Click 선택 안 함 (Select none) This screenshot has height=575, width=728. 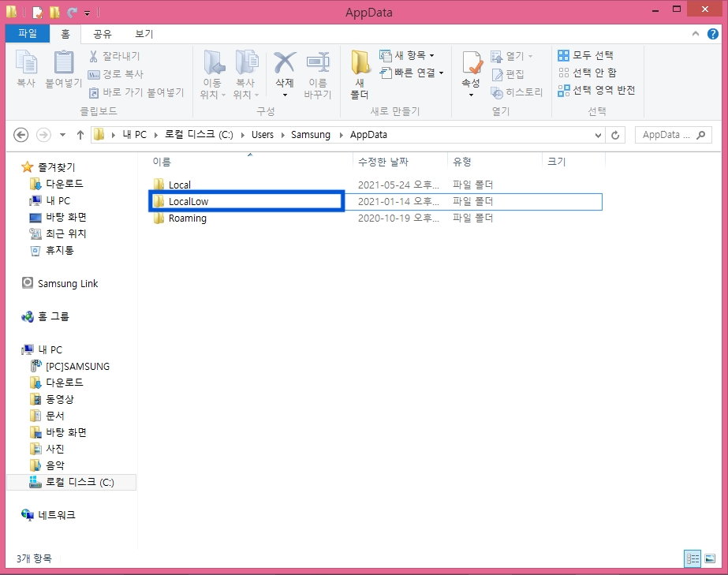coord(587,73)
